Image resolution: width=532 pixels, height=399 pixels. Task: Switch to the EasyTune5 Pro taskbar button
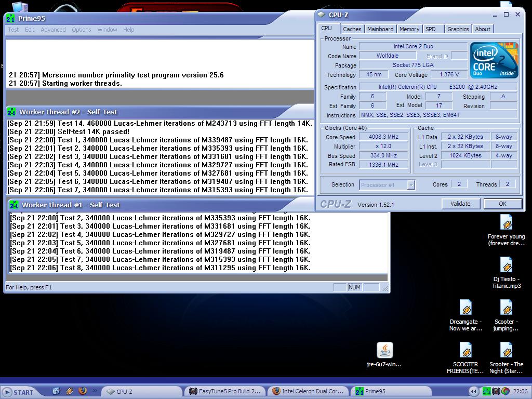point(225,391)
